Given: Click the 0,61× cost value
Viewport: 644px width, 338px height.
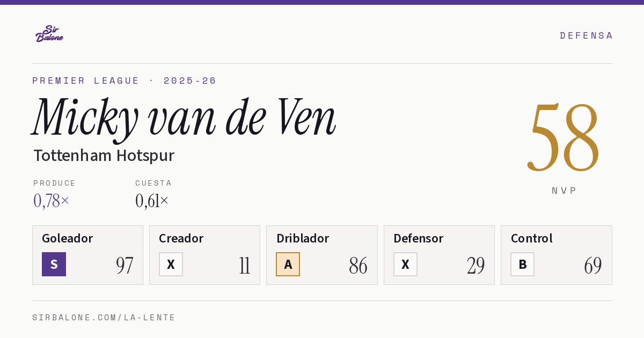Looking at the screenshot, I should click(152, 201).
